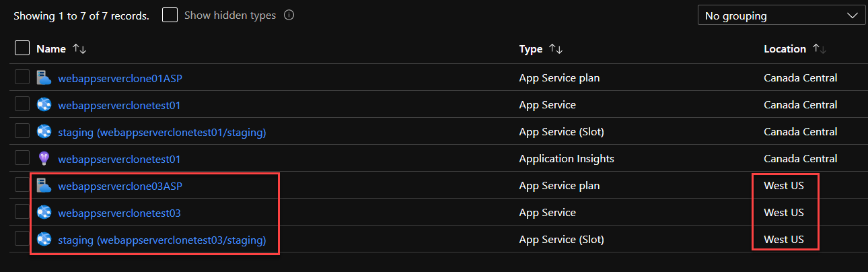Open the No grouping dropdown
The width and height of the screenshot is (868, 272).
(x=781, y=15)
